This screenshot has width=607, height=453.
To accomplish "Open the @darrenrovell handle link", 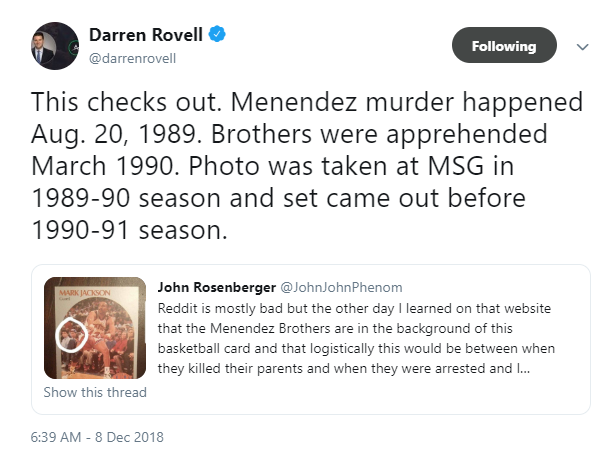I will click(132, 58).
